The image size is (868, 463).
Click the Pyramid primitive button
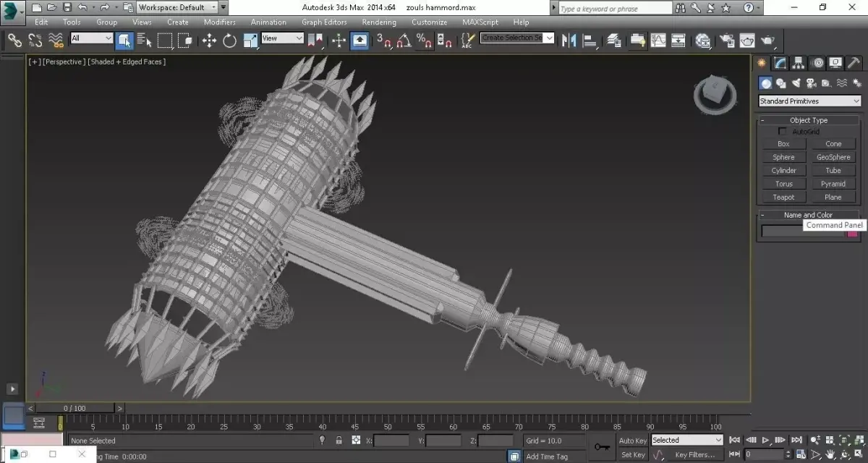(833, 184)
